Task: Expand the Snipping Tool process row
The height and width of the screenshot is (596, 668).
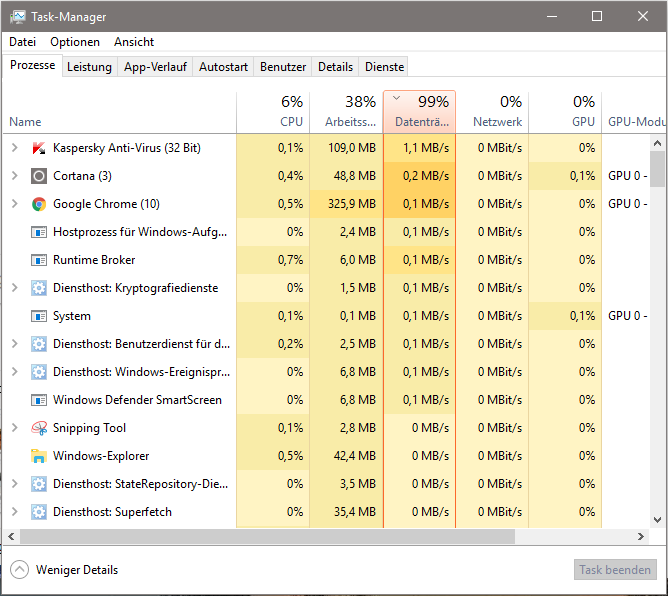Action: pos(14,427)
